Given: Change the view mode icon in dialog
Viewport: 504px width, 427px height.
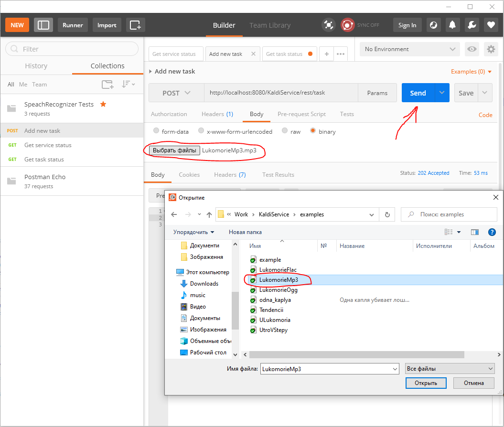Looking at the screenshot, I should 449,232.
